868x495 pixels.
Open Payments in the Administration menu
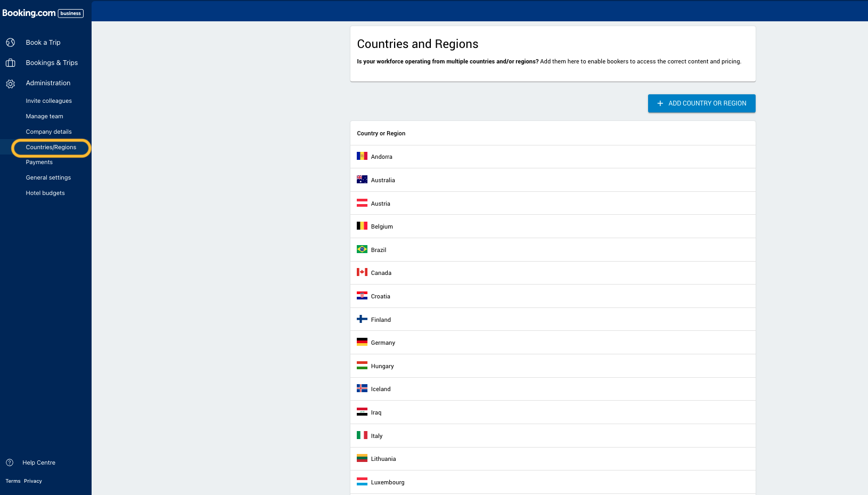[x=39, y=162]
